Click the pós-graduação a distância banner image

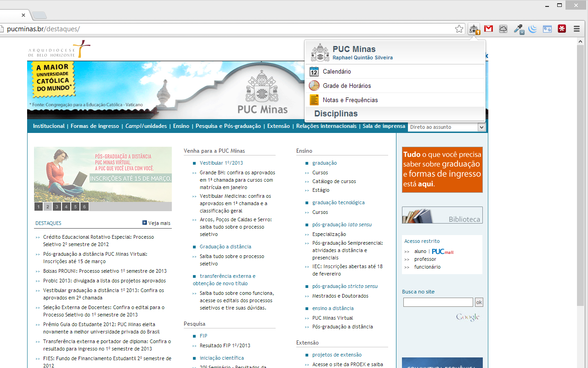point(103,174)
